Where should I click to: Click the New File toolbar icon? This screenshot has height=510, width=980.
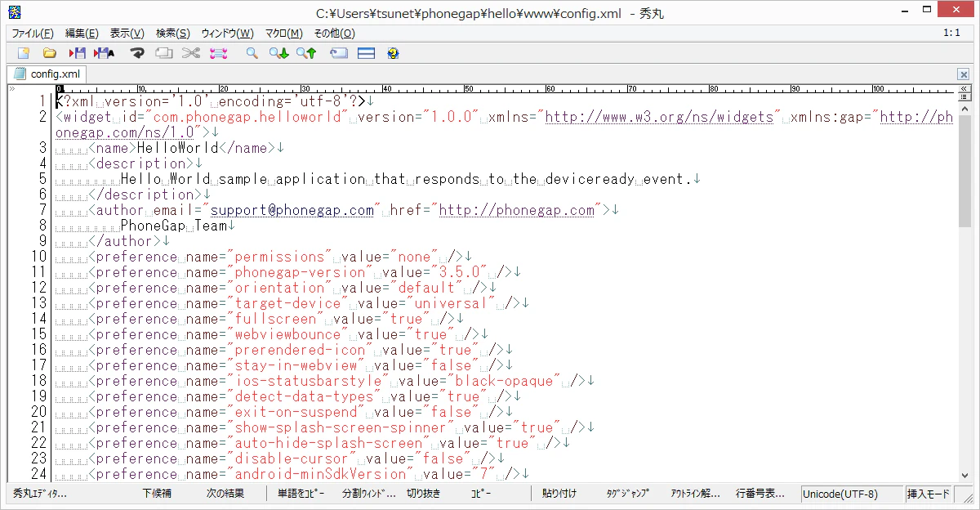tap(23, 53)
